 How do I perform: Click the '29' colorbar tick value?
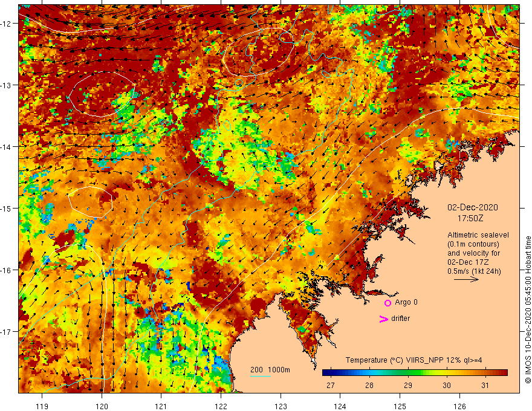pyautogui.click(x=408, y=385)
